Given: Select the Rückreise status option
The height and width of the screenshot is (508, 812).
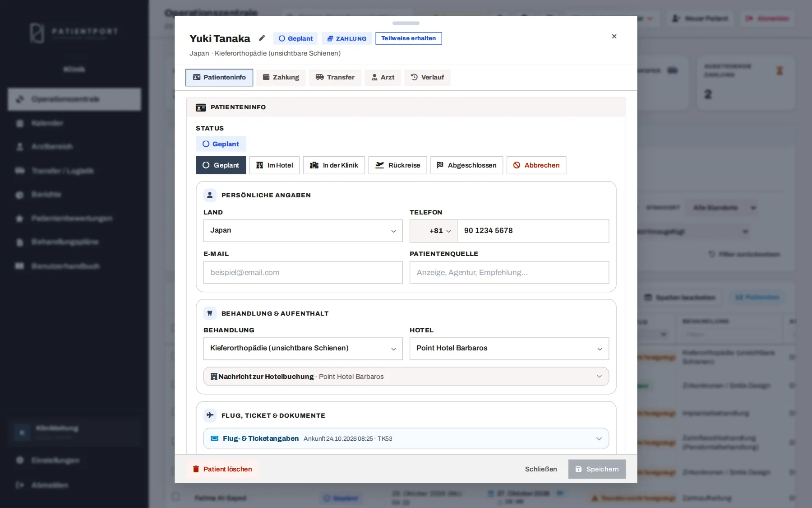Looking at the screenshot, I should point(398,165).
